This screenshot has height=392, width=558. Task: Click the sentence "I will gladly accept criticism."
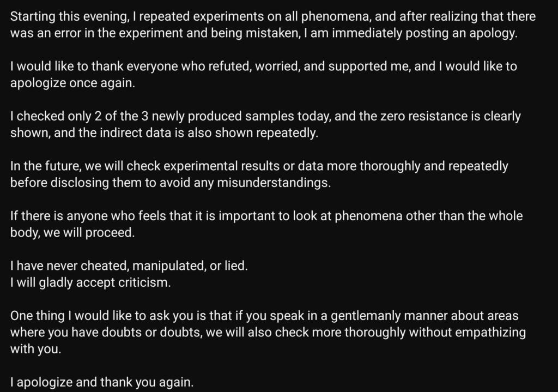point(90,283)
